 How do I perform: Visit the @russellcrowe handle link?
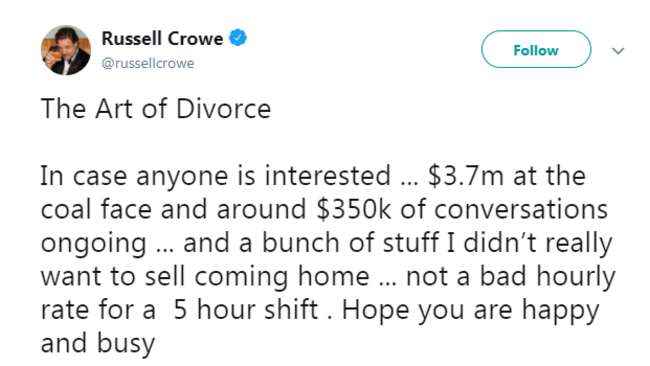pyautogui.click(x=148, y=63)
